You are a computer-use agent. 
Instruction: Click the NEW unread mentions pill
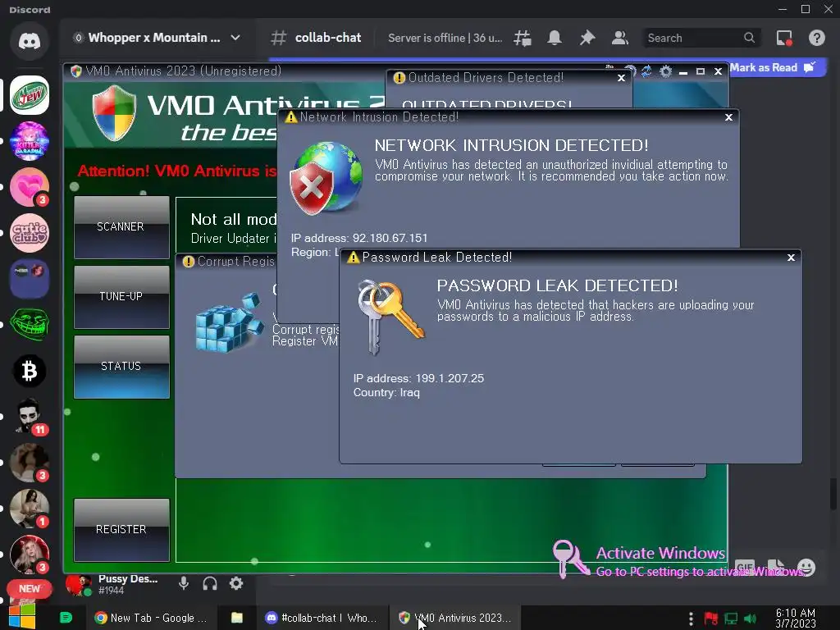coord(30,589)
